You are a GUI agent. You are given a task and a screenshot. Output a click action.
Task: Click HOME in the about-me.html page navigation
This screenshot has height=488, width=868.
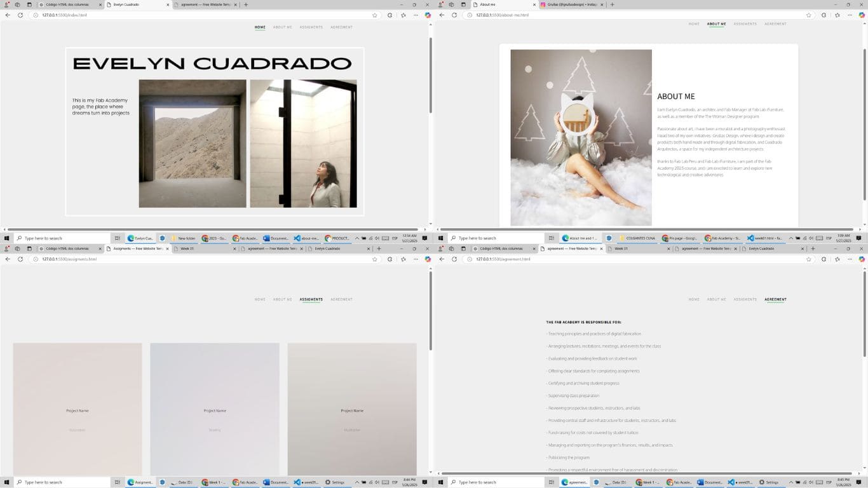pos(694,24)
